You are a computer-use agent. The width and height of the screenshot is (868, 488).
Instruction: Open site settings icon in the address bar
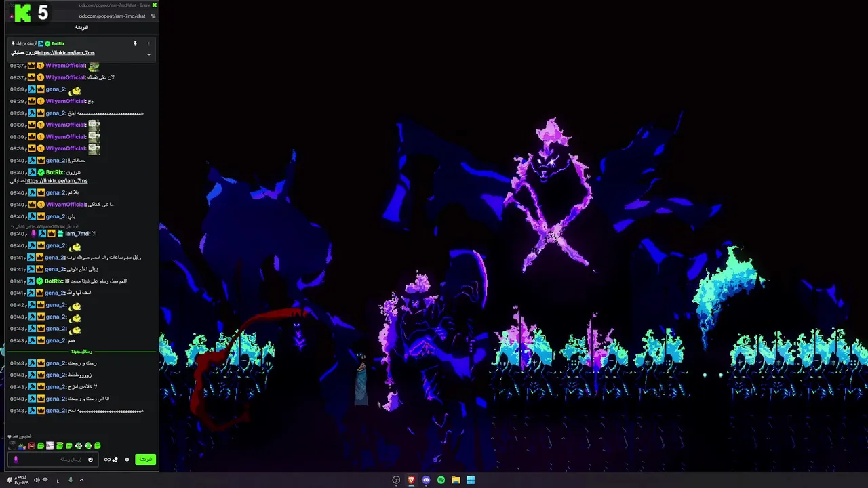tap(153, 16)
